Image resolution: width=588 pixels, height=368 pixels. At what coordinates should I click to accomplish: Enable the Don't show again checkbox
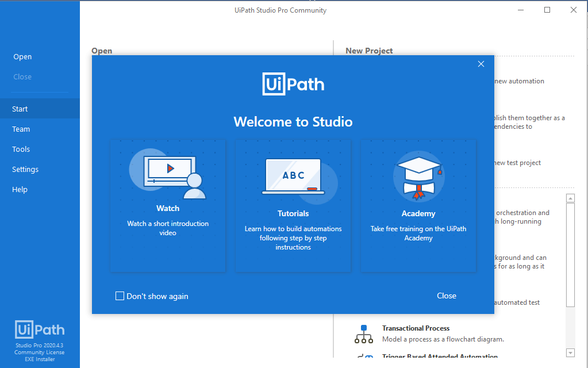pyautogui.click(x=120, y=296)
